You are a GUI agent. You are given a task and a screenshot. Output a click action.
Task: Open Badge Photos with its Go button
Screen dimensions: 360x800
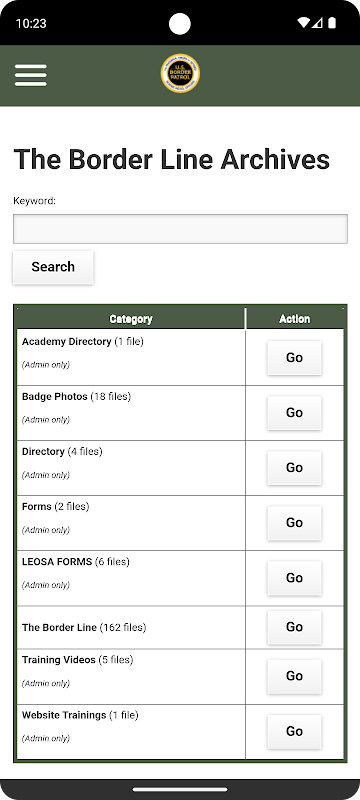point(294,413)
